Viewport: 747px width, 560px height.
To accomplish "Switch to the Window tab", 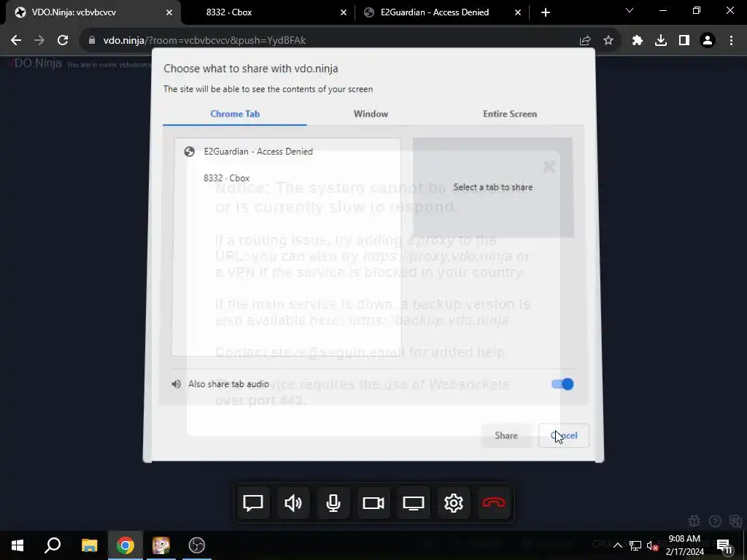I will point(371,114).
